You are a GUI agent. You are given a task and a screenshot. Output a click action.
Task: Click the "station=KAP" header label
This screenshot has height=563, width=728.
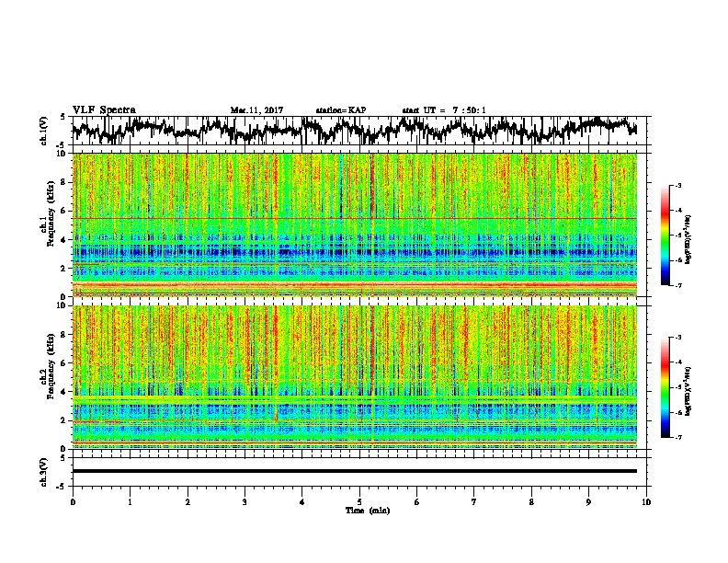coord(340,110)
